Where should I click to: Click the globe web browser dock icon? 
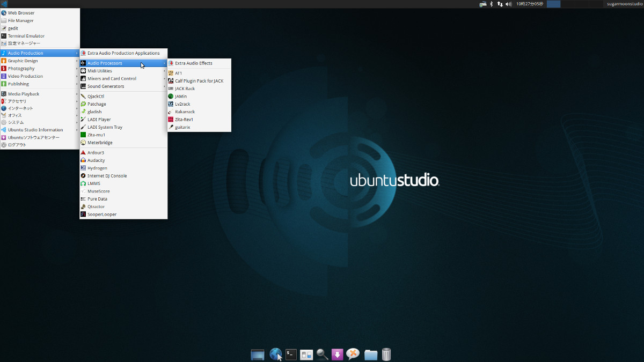(276, 354)
